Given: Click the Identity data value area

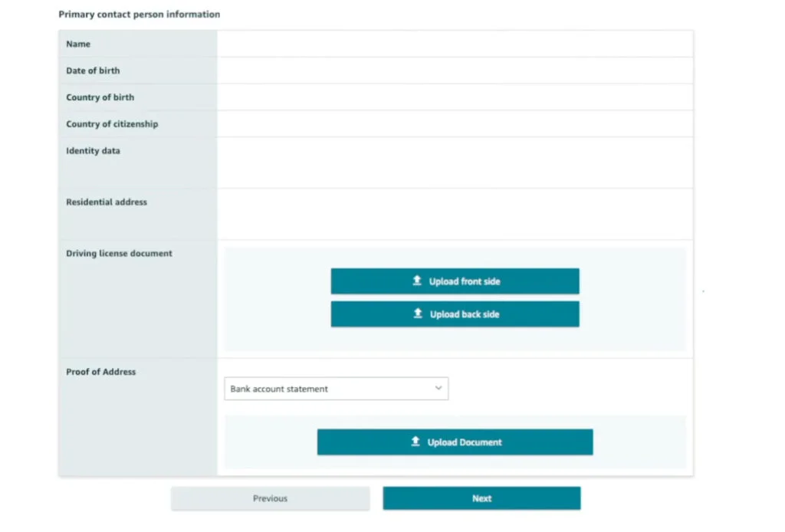Looking at the screenshot, I should (455, 163).
